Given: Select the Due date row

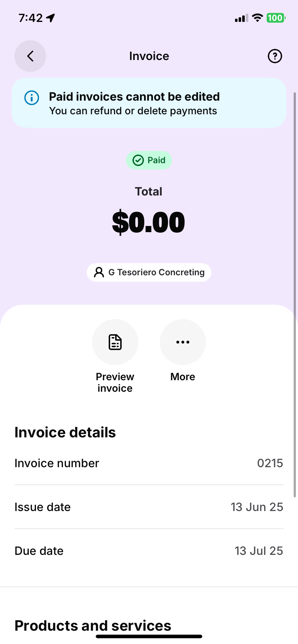Looking at the screenshot, I should (x=149, y=551).
